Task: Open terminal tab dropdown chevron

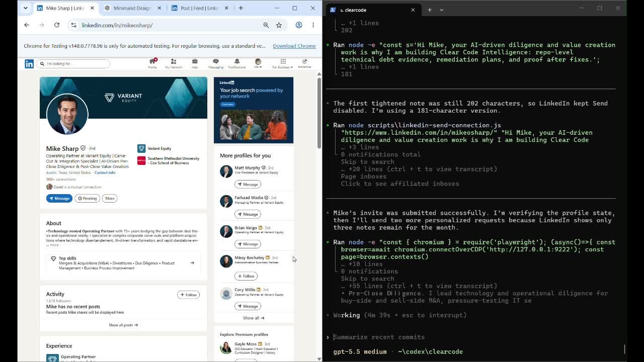Action: click(x=441, y=10)
